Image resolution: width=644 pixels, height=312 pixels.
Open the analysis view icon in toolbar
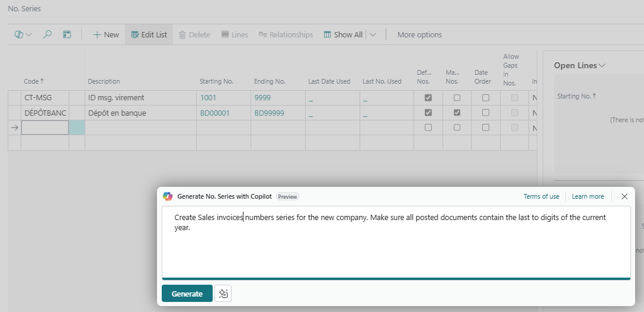tap(67, 35)
